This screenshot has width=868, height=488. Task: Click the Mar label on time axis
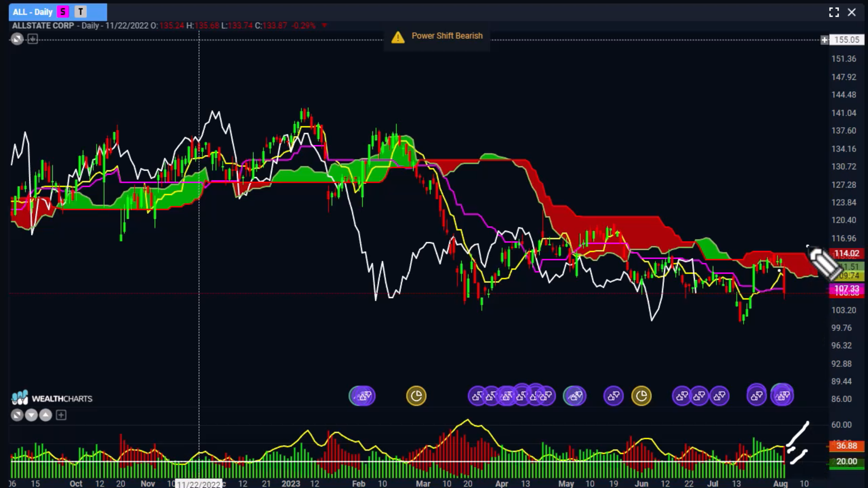(x=423, y=483)
